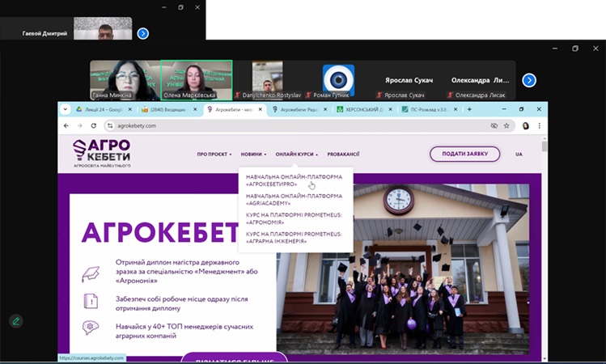Close the 'Лекції 24 – Google' tab
The image size is (606, 364).
pos(129,109)
